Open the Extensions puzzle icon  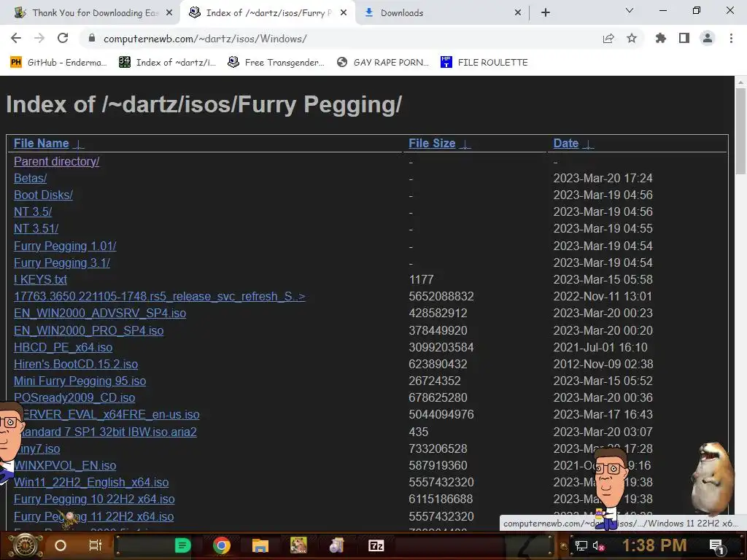[x=661, y=38]
